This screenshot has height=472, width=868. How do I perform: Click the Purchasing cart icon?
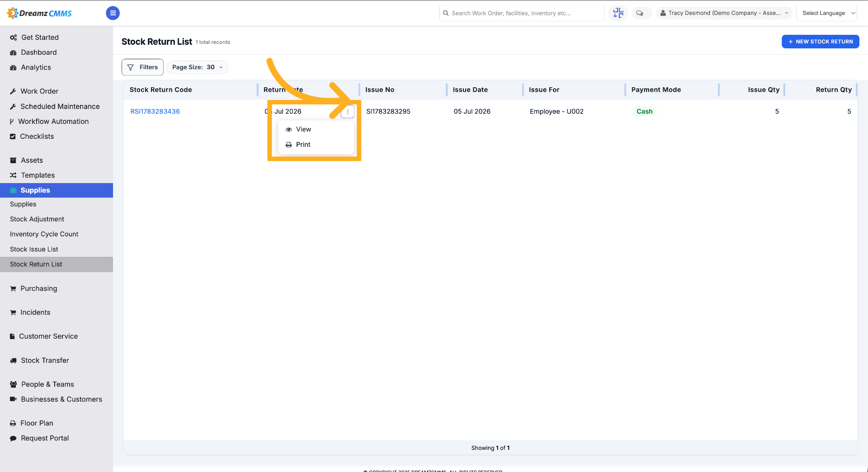(x=13, y=288)
